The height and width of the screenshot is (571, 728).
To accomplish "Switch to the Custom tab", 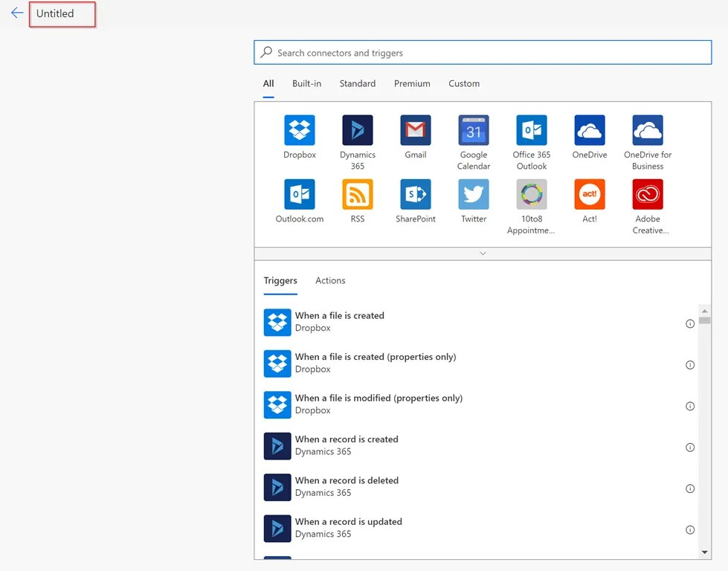I will [x=464, y=83].
